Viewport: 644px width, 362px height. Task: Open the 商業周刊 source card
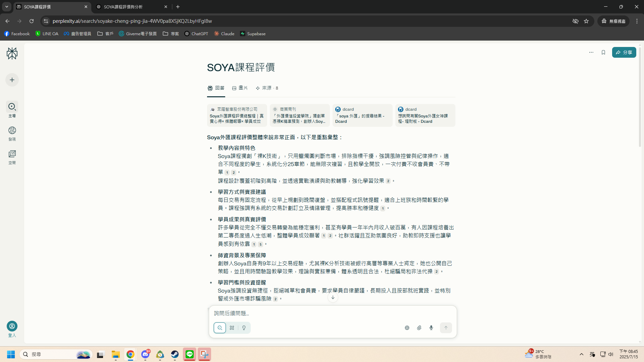point(300,115)
